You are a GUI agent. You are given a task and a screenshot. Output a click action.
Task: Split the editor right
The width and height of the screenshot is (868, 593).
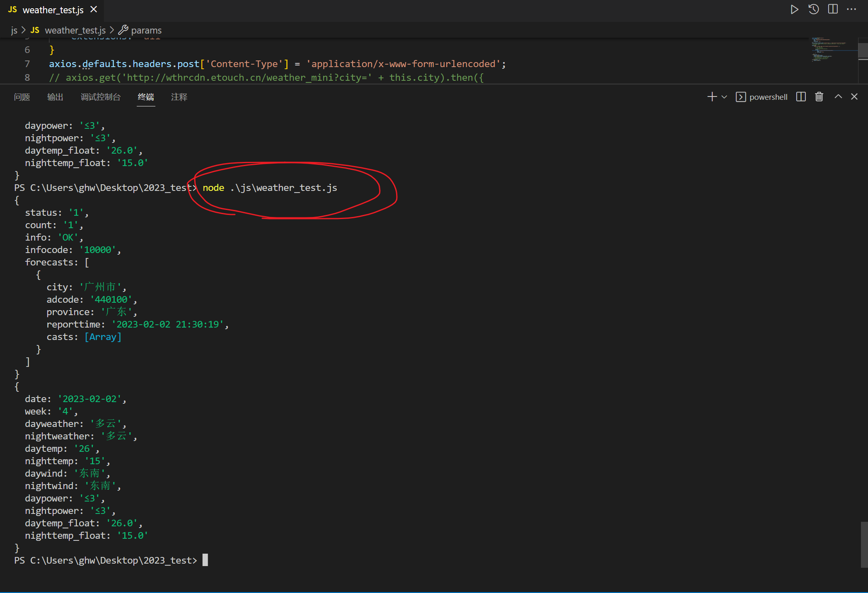(833, 10)
